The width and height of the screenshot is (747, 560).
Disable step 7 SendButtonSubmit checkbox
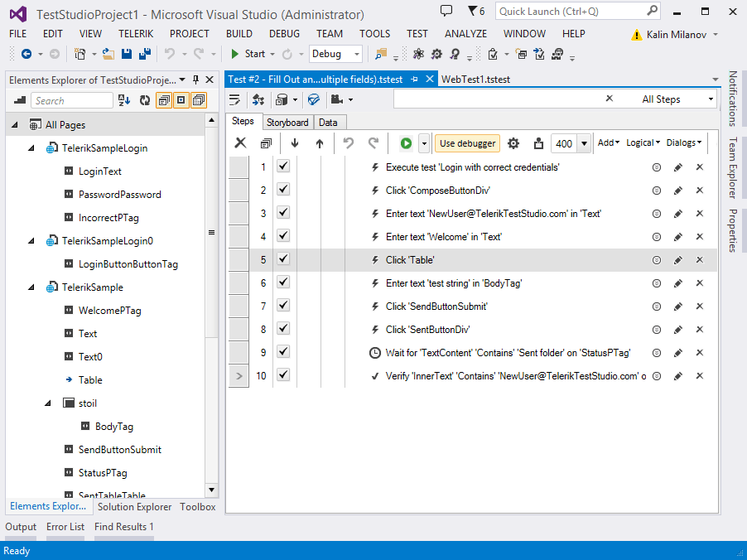[x=283, y=306]
